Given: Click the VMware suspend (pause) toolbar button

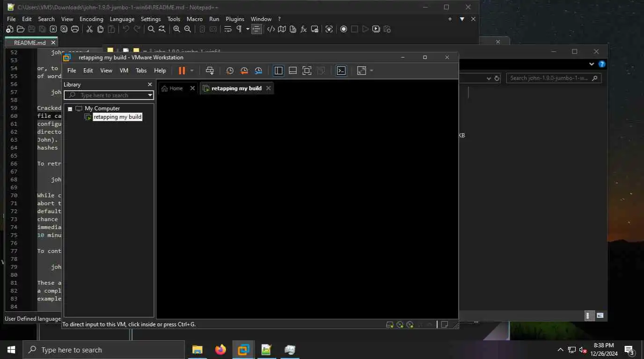Looking at the screenshot, I should [182, 71].
